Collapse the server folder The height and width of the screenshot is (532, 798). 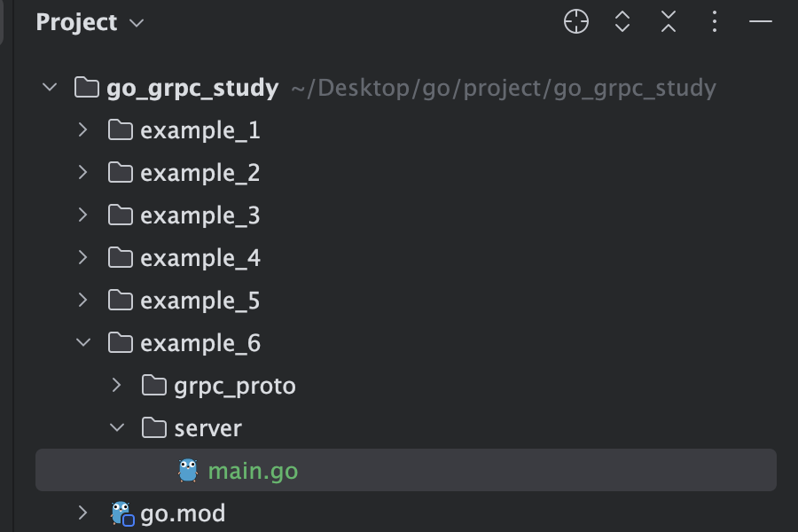pos(116,427)
